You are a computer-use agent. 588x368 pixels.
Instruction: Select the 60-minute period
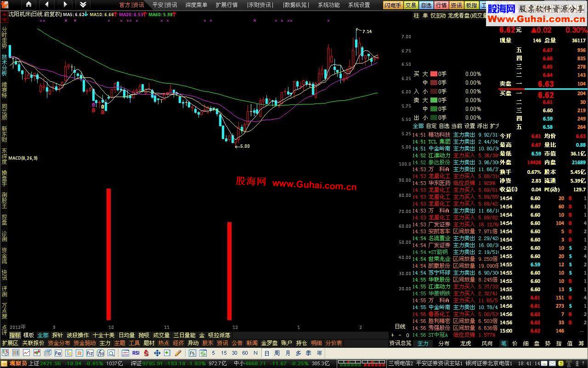(245, 353)
